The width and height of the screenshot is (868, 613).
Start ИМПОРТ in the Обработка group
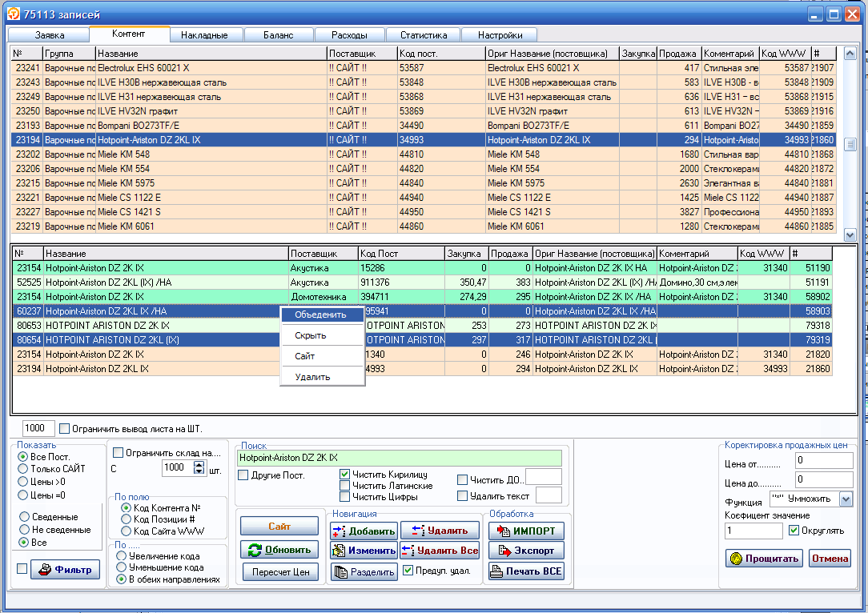(526, 531)
